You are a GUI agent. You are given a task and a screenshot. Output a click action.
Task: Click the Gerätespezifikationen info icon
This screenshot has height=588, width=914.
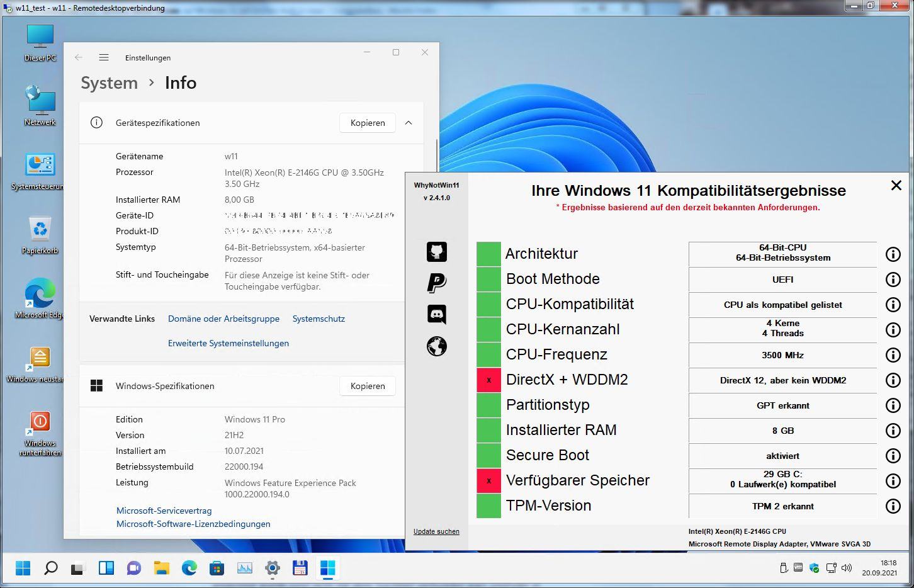point(96,123)
